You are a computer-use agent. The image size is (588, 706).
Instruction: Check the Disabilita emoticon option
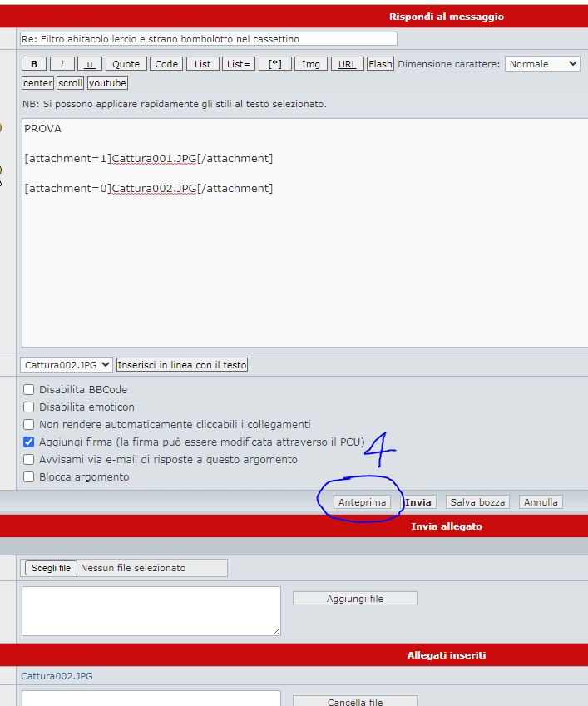click(29, 407)
